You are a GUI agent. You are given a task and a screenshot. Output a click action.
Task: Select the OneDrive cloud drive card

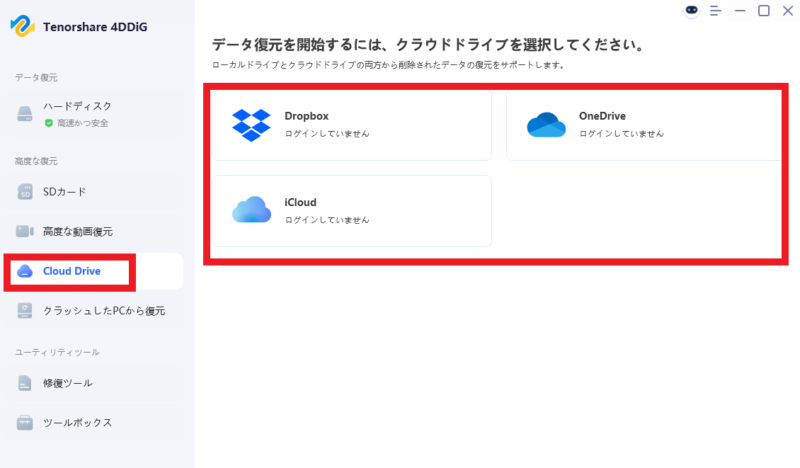[644, 125]
